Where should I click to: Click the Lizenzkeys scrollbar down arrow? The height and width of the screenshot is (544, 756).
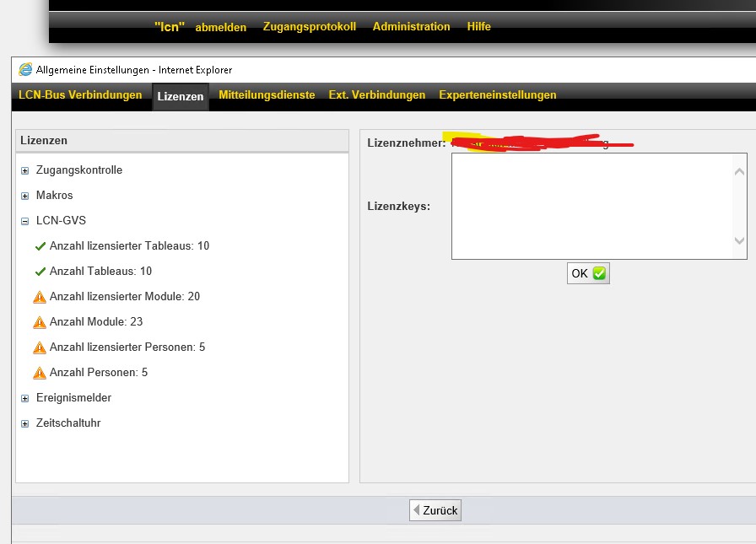coord(740,241)
